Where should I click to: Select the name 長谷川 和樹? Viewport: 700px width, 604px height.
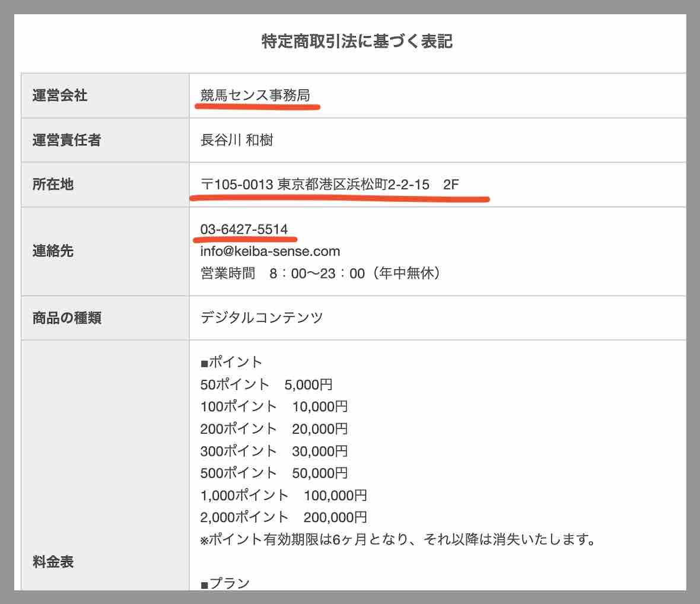pyautogui.click(x=237, y=140)
